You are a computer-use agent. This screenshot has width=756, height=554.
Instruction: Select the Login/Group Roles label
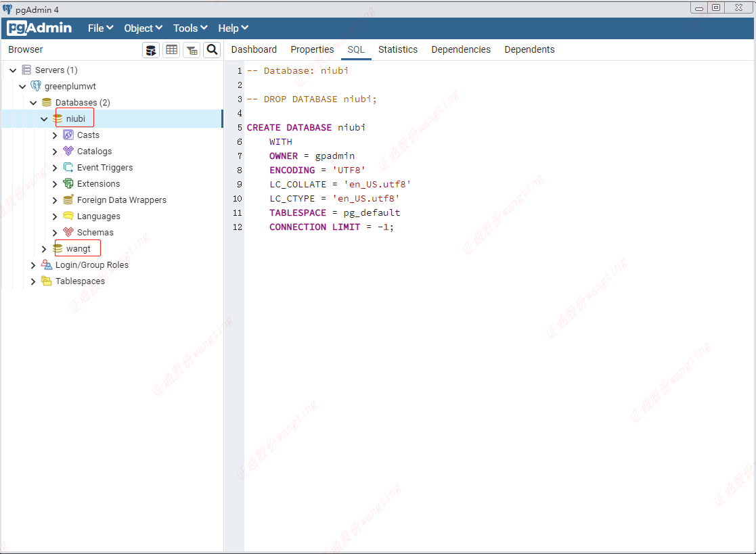point(92,265)
